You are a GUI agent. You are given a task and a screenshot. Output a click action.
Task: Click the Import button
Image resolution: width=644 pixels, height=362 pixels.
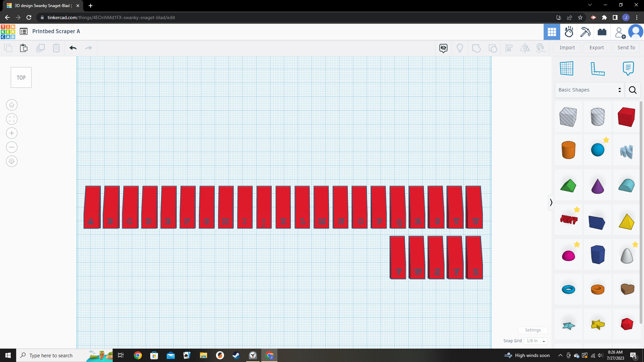(x=567, y=48)
